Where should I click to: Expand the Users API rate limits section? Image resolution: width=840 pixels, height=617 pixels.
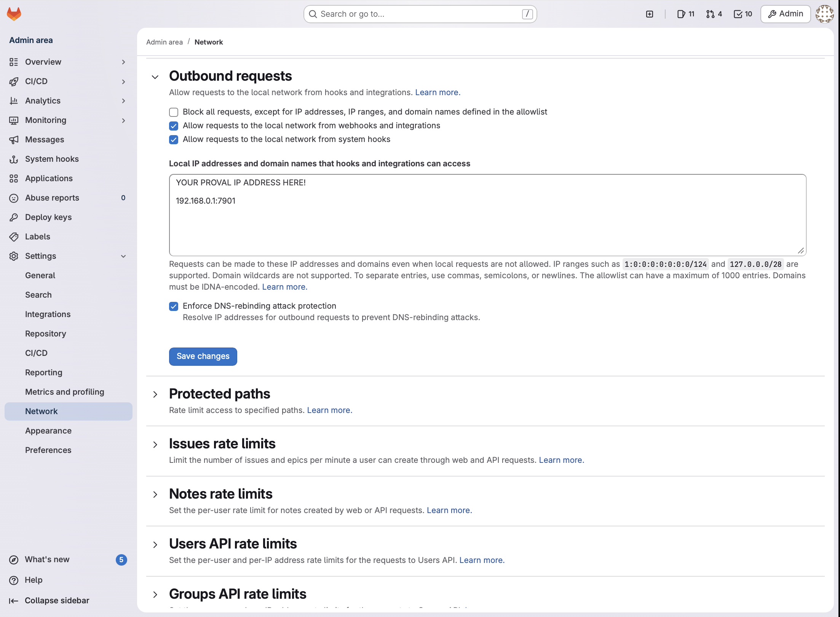pyautogui.click(x=155, y=545)
